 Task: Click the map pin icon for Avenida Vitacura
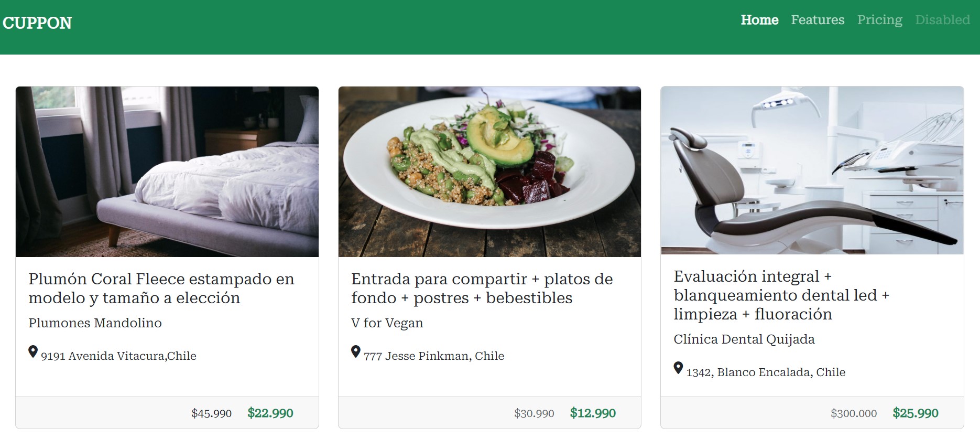(33, 352)
